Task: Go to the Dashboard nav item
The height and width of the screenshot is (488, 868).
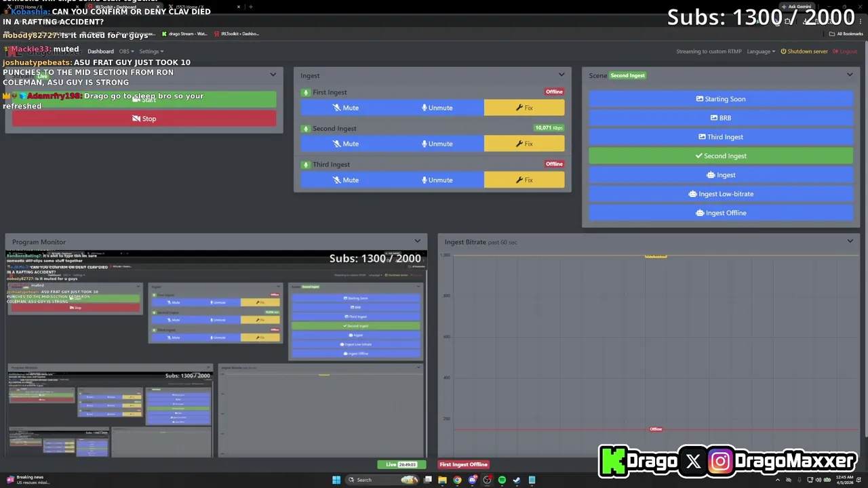Action: point(100,52)
